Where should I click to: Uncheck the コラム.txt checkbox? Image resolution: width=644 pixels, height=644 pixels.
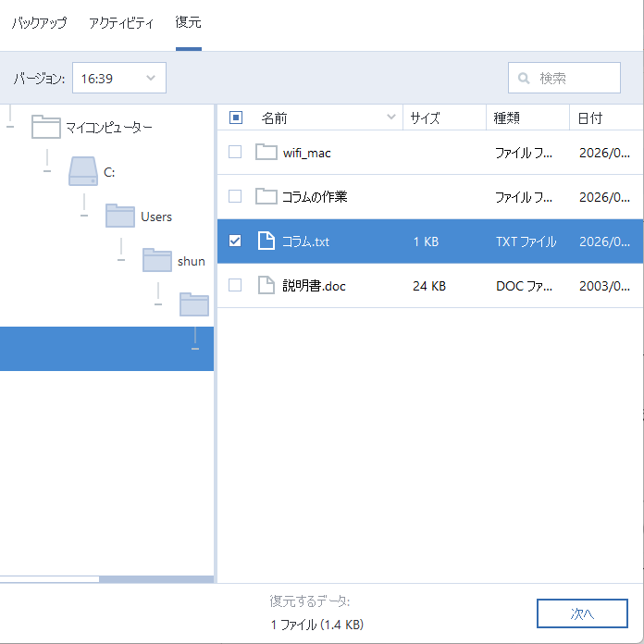(x=235, y=241)
